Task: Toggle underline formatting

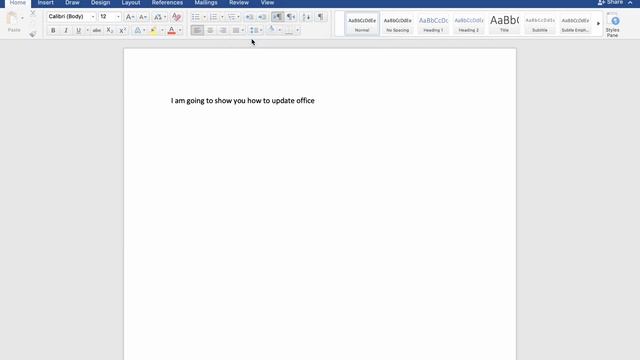Action: click(x=78, y=30)
